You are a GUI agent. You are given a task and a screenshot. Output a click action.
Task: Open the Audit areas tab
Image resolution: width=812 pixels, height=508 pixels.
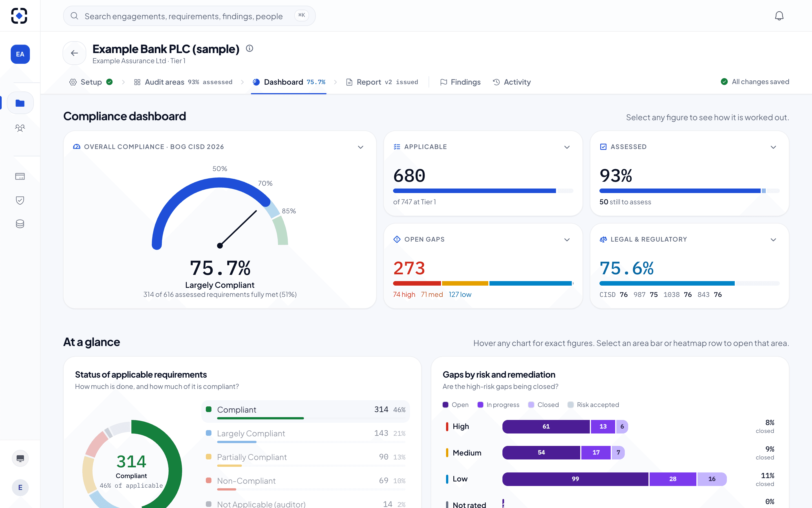[x=183, y=82]
